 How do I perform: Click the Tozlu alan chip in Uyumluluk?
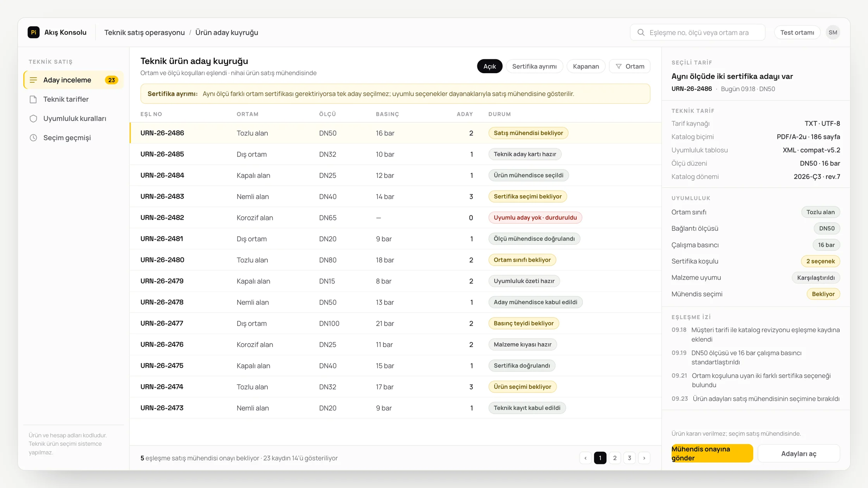coord(820,212)
